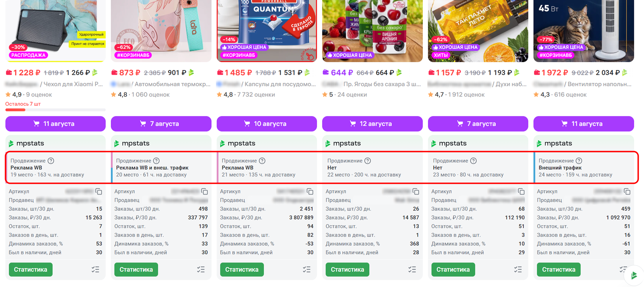Show promotion tooltip for 22 место card
Image resolution: width=644 pixels, height=287 pixels.
(368, 161)
